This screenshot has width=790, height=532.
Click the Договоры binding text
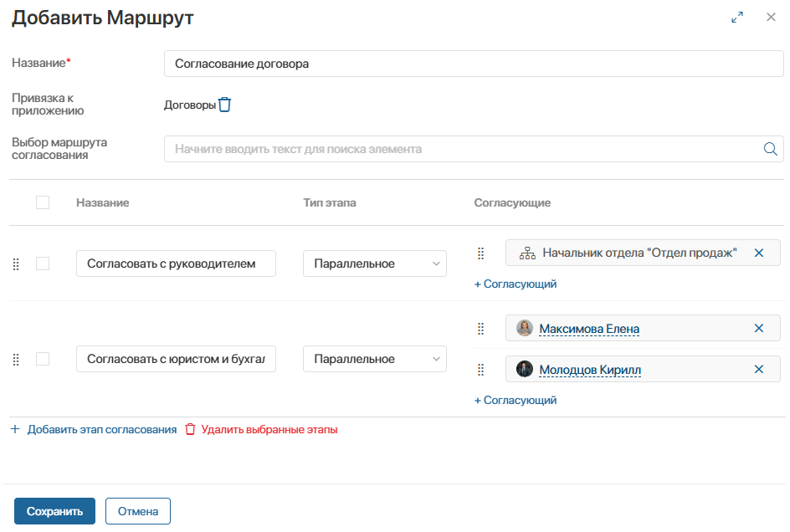coord(190,105)
